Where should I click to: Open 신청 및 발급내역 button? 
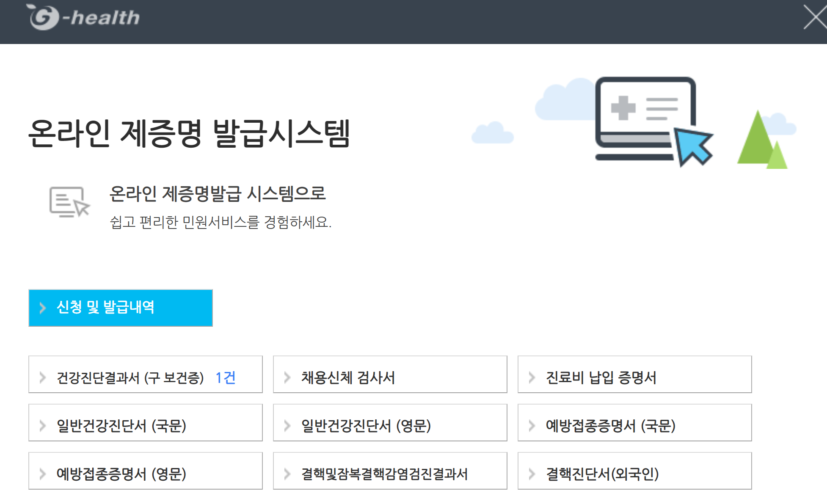121,308
